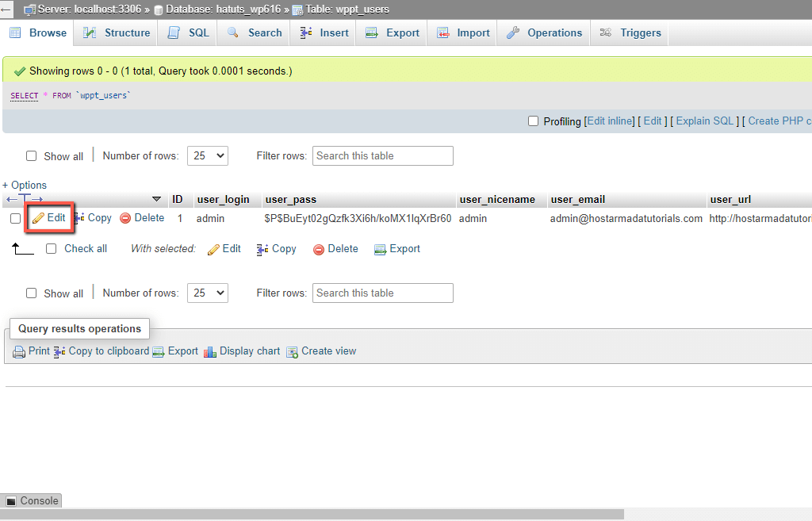Click Export icon in With selected bar
The image size is (812, 521).
380,250
